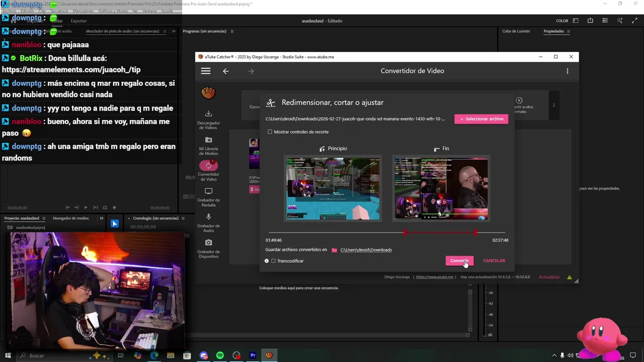The height and width of the screenshot is (362, 644).
Task: Click Premiere Mark Out button
Action: point(76,207)
